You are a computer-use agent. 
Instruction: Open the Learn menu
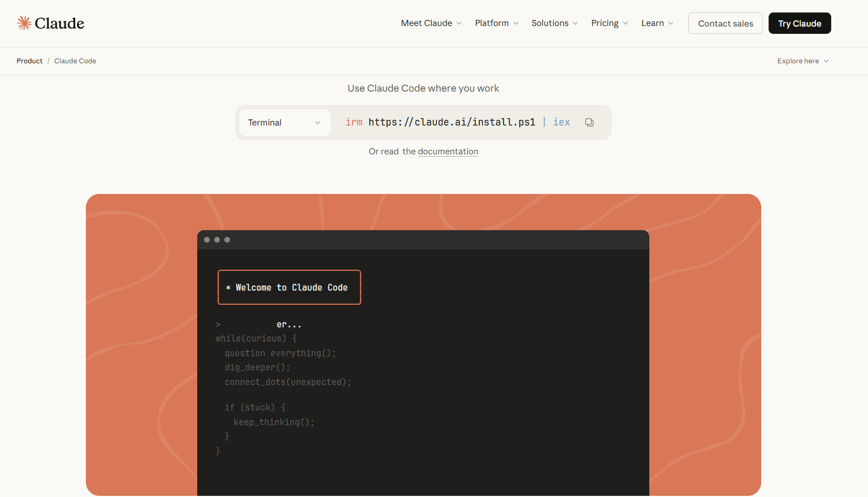(x=657, y=23)
